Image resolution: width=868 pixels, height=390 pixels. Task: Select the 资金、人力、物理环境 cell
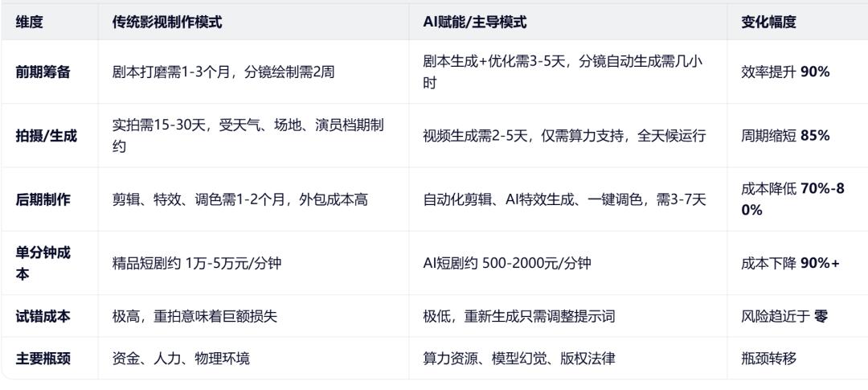181,358
